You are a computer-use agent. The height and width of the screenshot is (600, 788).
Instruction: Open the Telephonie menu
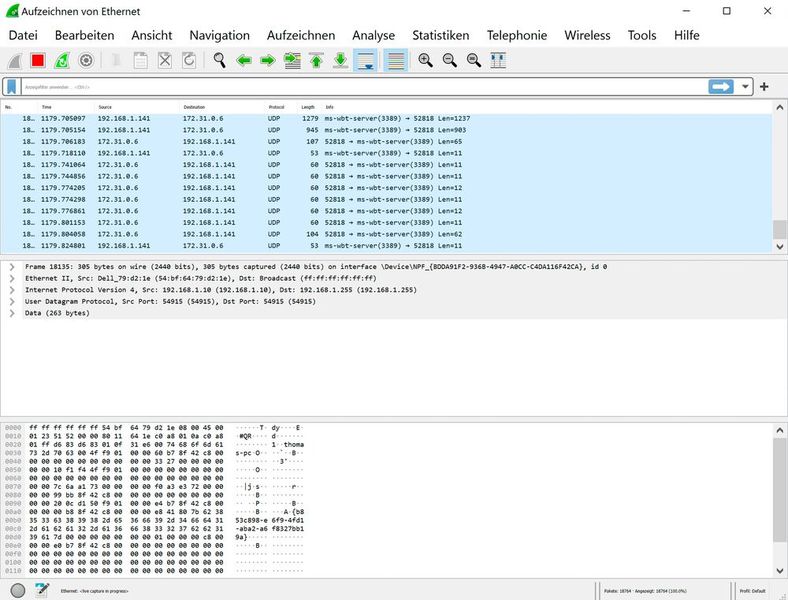pyautogui.click(x=517, y=35)
